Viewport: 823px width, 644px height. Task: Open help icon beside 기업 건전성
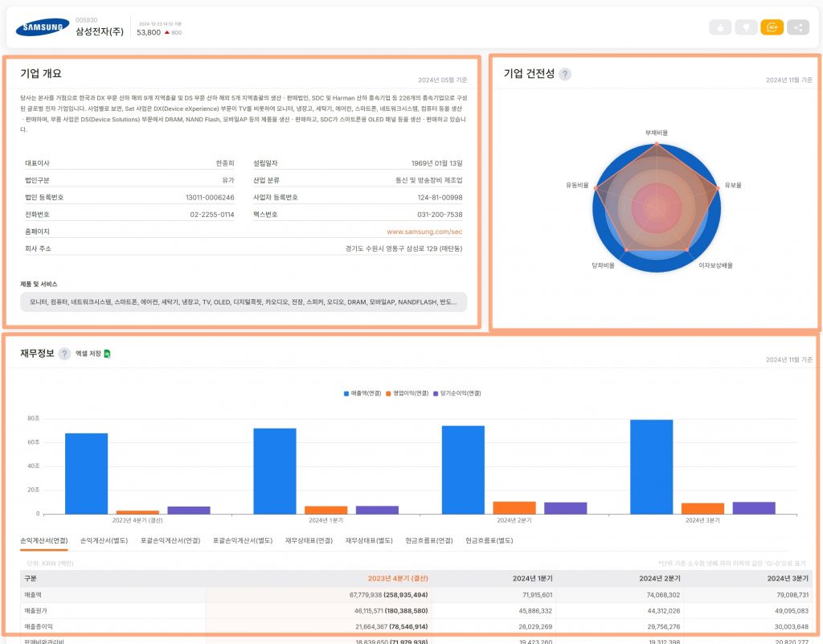(565, 74)
